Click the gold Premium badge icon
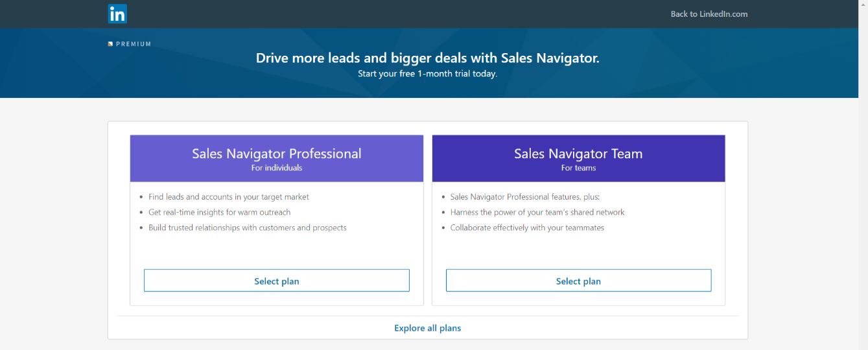The height and width of the screenshot is (350, 868). 110,44
